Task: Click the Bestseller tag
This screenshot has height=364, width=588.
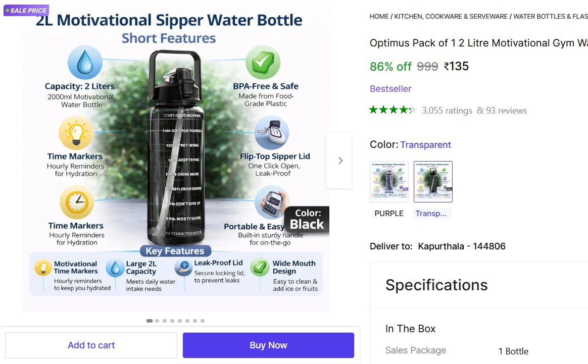Action: click(x=390, y=89)
